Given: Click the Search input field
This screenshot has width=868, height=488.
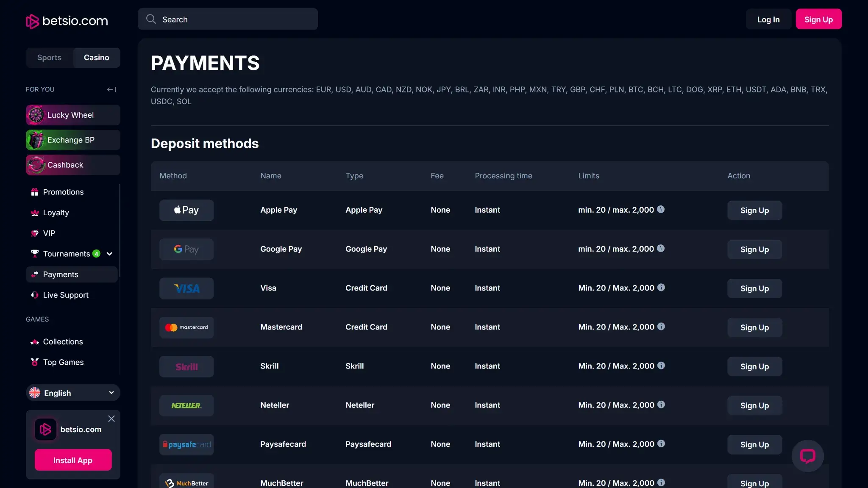Looking at the screenshot, I should (237, 19).
